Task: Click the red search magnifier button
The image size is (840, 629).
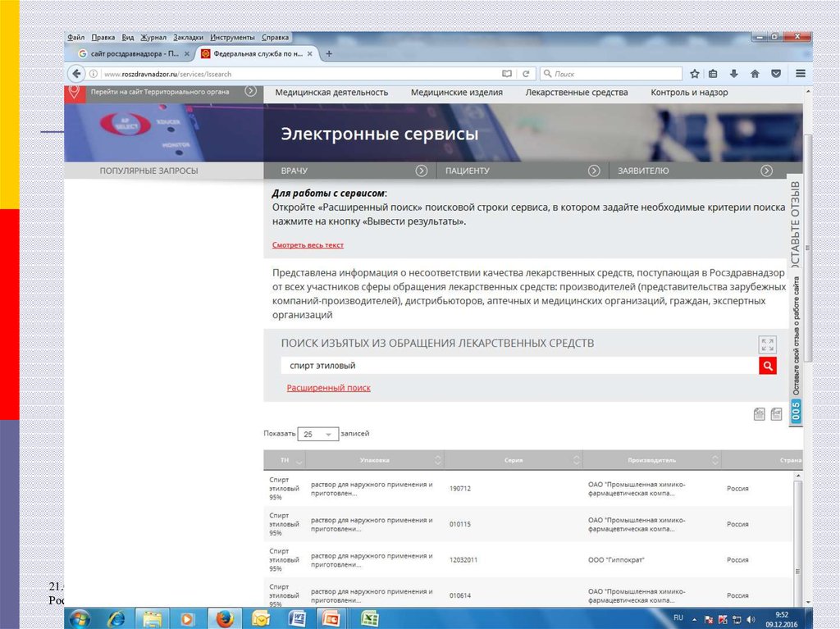Action: coord(767,366)
